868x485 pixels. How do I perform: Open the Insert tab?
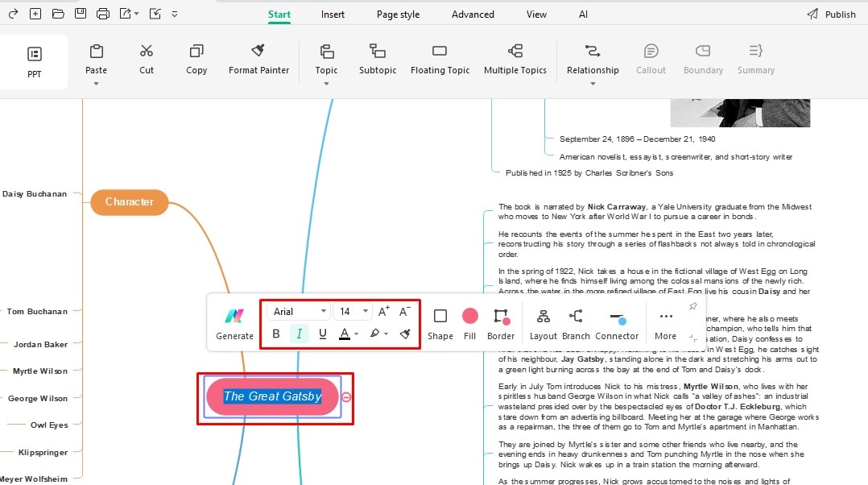pyautogui.click(x=333, y=15)
